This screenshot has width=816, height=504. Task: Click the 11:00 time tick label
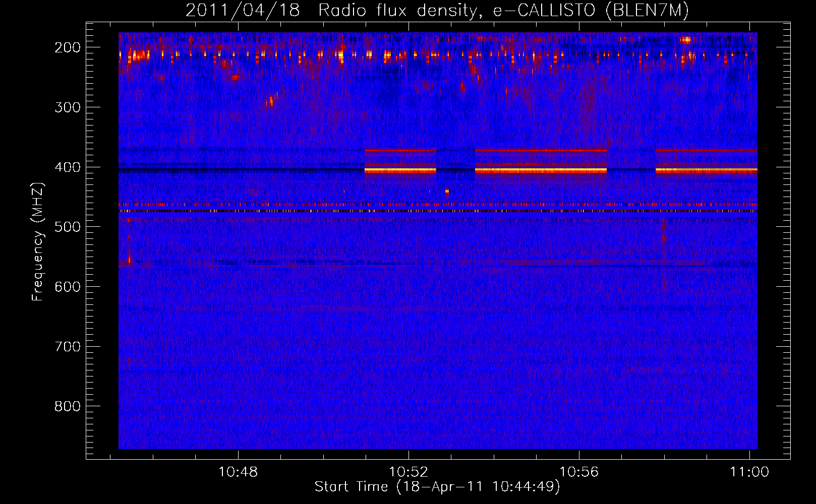(x=749, y=472)
